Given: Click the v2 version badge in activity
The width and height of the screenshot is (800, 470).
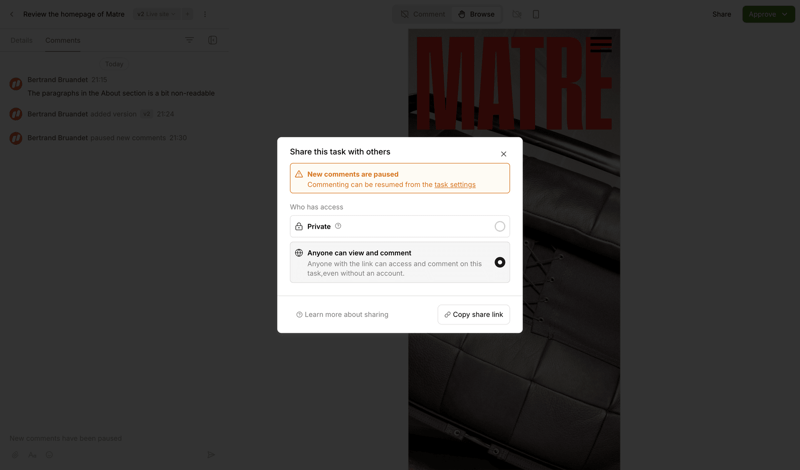Looking at the screenshot, I should (x=146, y=114).
